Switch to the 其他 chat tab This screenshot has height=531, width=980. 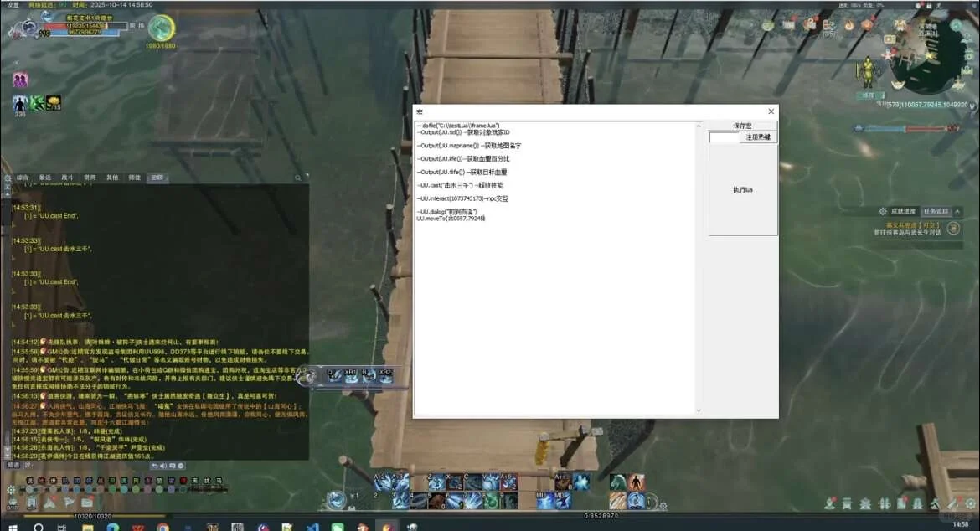tap(112, 178)
